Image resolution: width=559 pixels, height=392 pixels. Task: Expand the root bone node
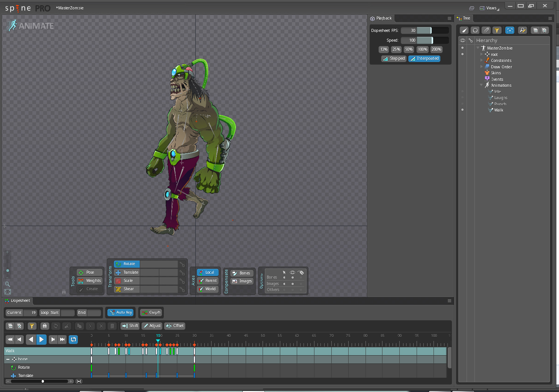point(482,54)
